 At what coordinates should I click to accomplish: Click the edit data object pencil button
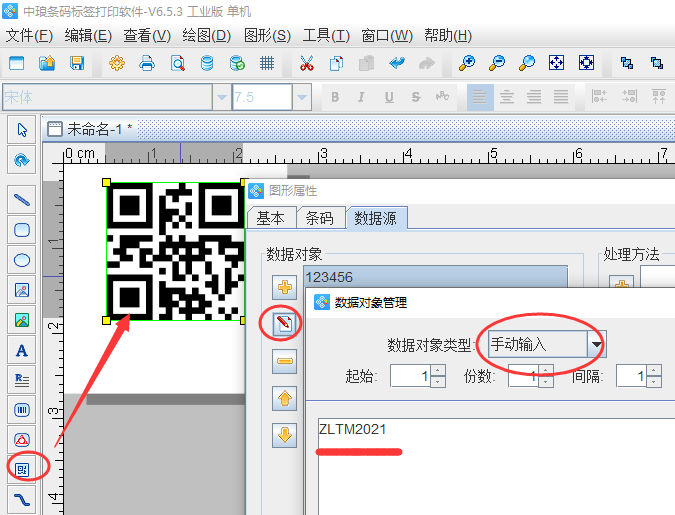click(285, 324)
